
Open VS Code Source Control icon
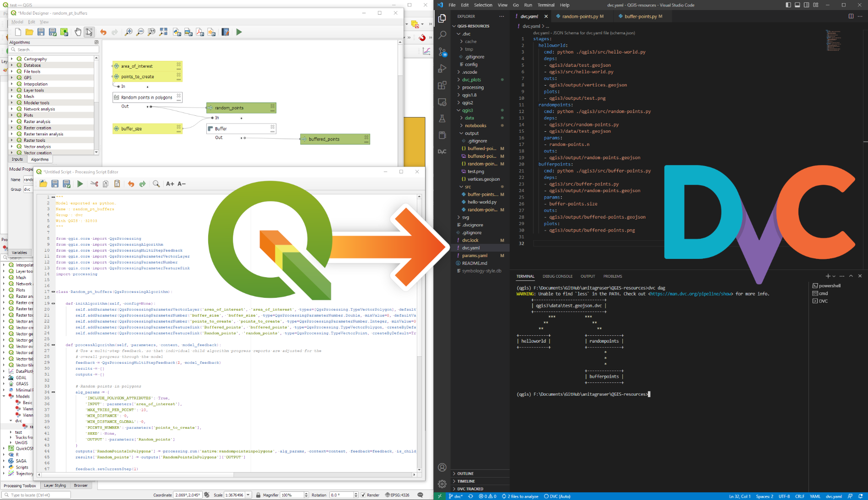coord(442,52)
